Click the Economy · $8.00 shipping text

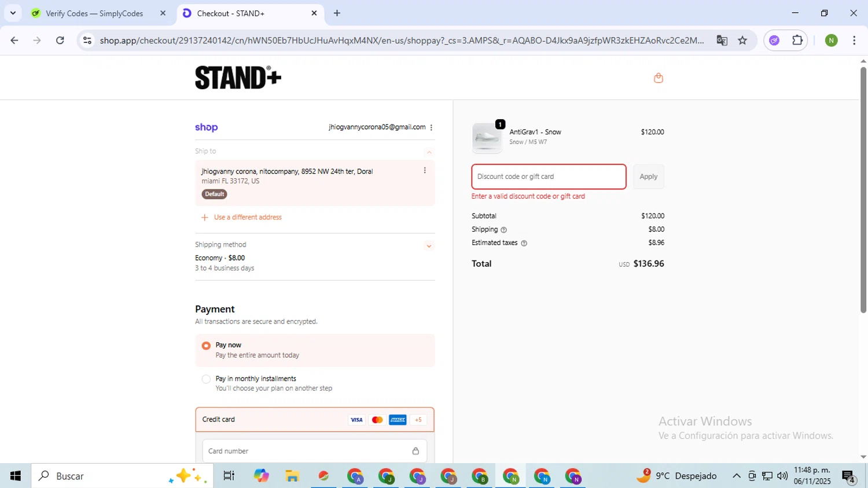[x=220, y=258]
